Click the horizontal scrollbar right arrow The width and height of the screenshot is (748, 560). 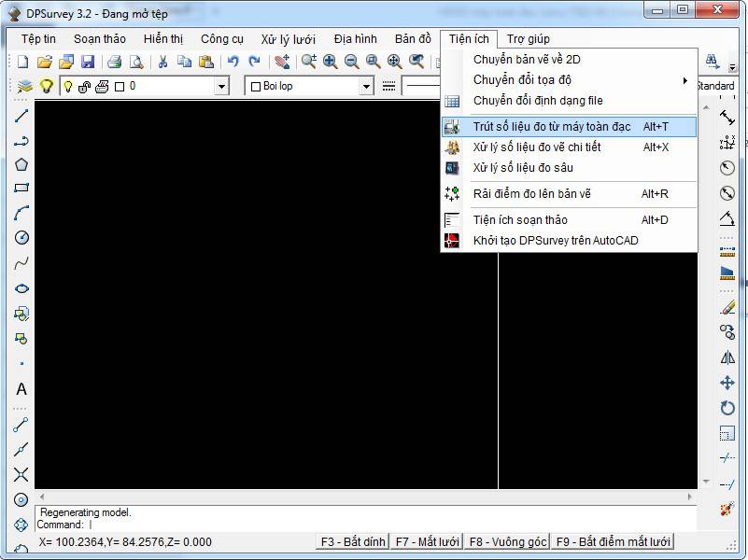(690, 497)
